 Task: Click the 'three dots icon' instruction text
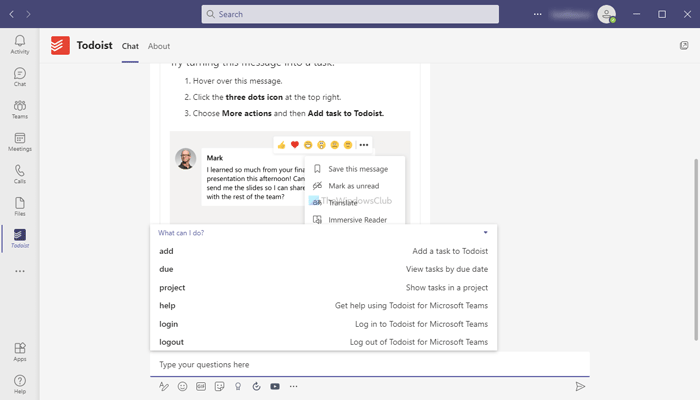click(254, 97)
